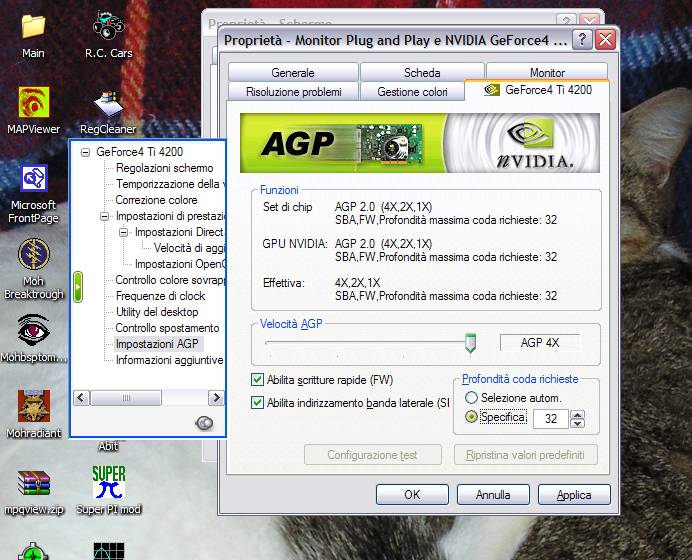Select Informazioni aggiuntive in the tree
The height and width of the screenshot is (560, 692).
pyautogui.click(x=169, y=360)
